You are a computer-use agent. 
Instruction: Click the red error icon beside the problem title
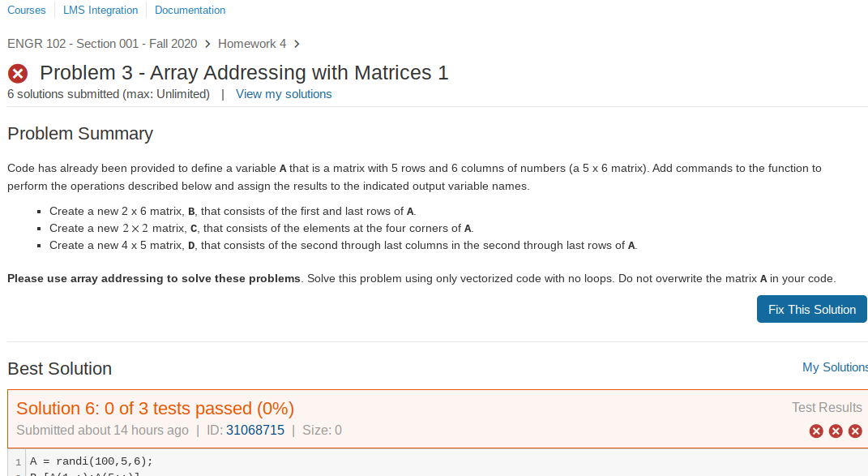(x=17, y=73)
